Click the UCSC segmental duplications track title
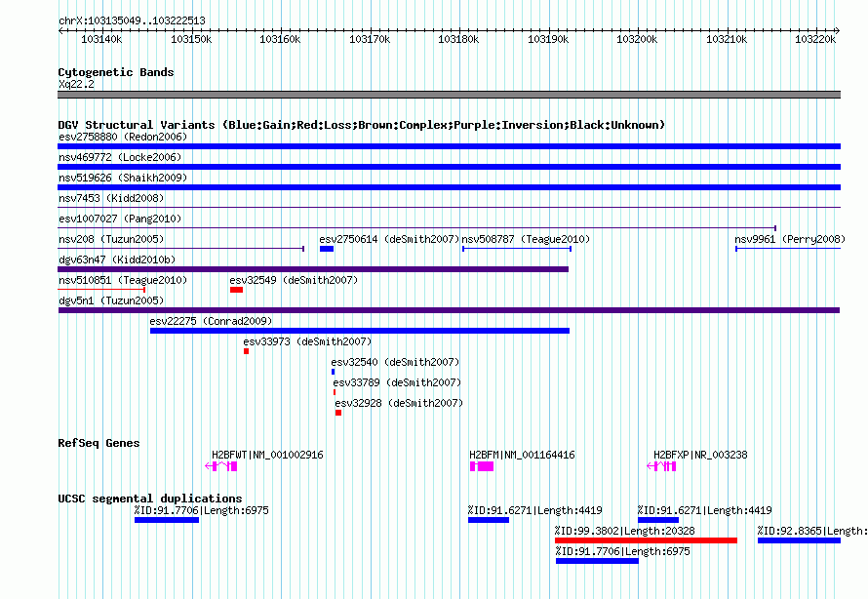The height and width of the screenshot is (599, 868). (x=150, y=499)
